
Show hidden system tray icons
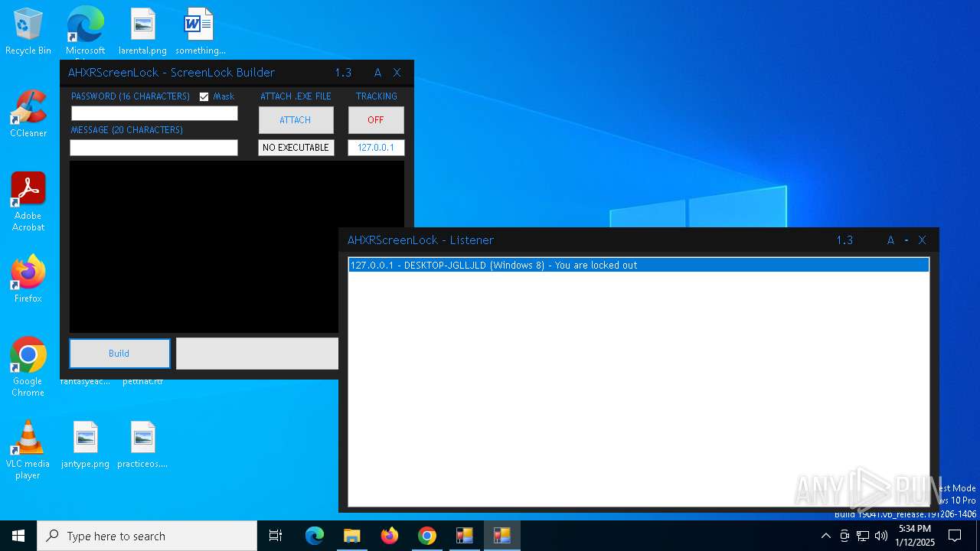pyautogui.click(x=825, y=536)
